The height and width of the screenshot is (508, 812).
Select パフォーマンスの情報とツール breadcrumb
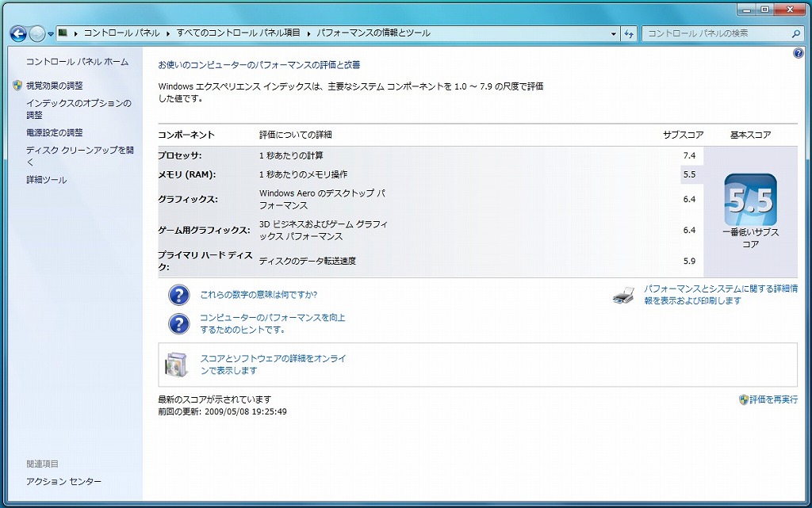373,33
